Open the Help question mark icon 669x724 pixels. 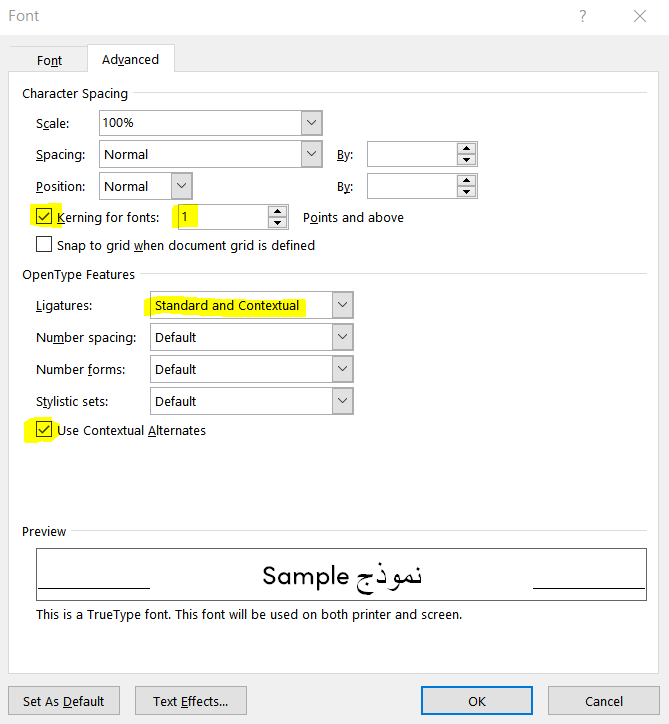tap(582, 16)
